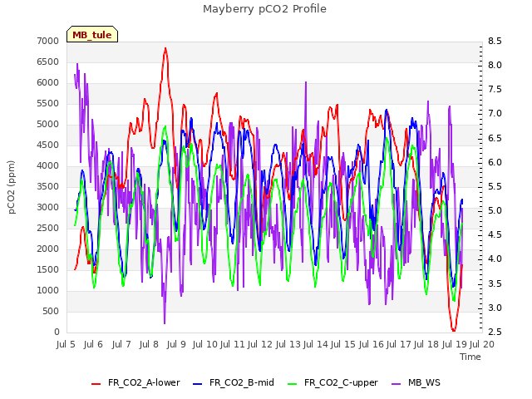Click the purple line's lowest dip near Jul 8
Image resolution: width=532 pixels, height=399 pixels.
point(165,323)
